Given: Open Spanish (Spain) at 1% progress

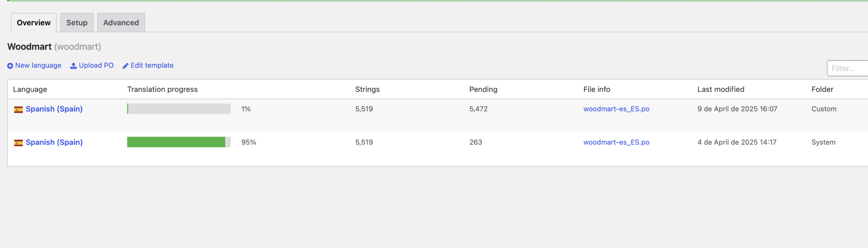Looking at the screenshot, I should pos(54,109).
